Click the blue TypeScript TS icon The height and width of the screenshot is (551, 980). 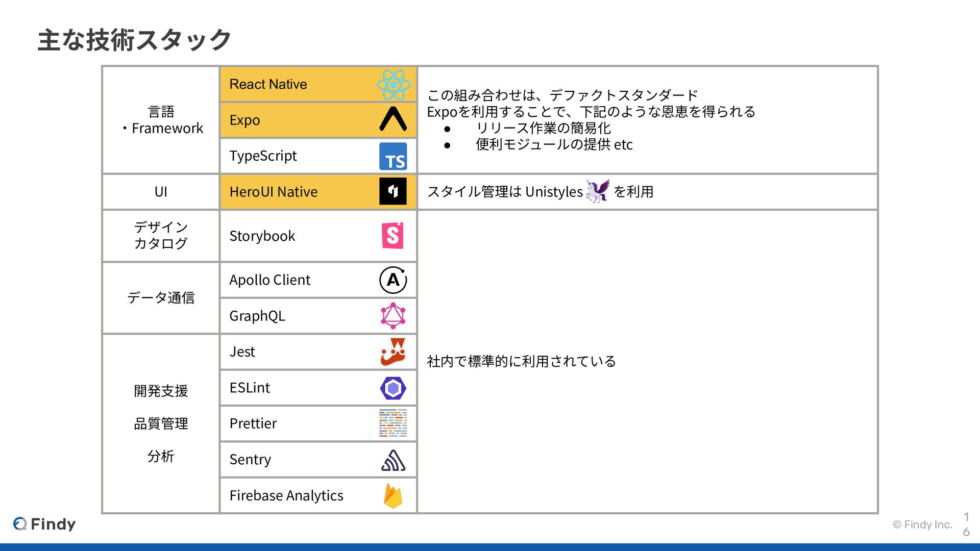393,156
